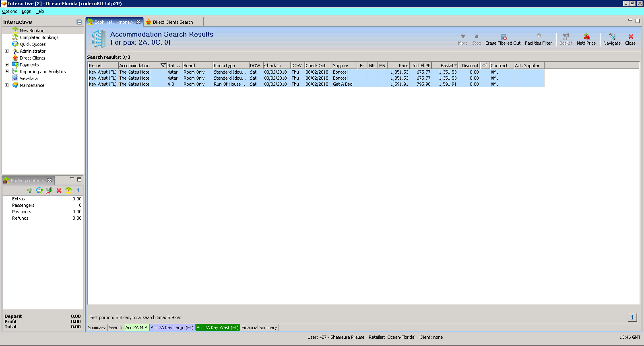Select the Book. ref.: <none> tab

(114, 22)
